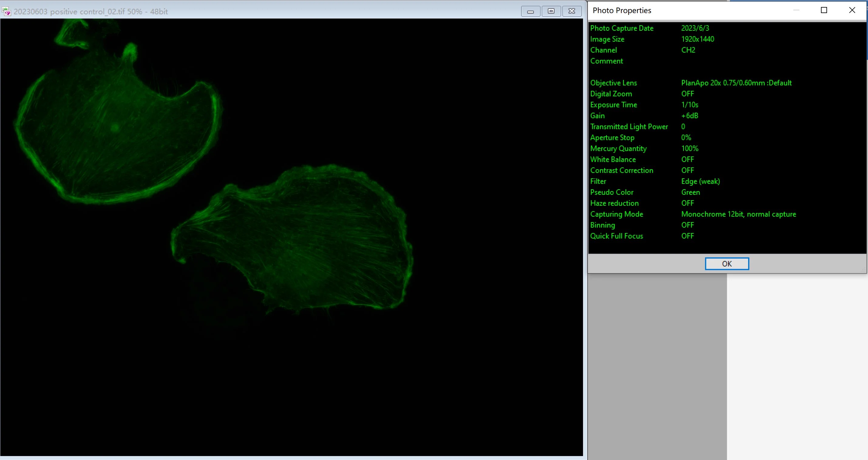Click the image window title text
868x460 pixels.
91,12
